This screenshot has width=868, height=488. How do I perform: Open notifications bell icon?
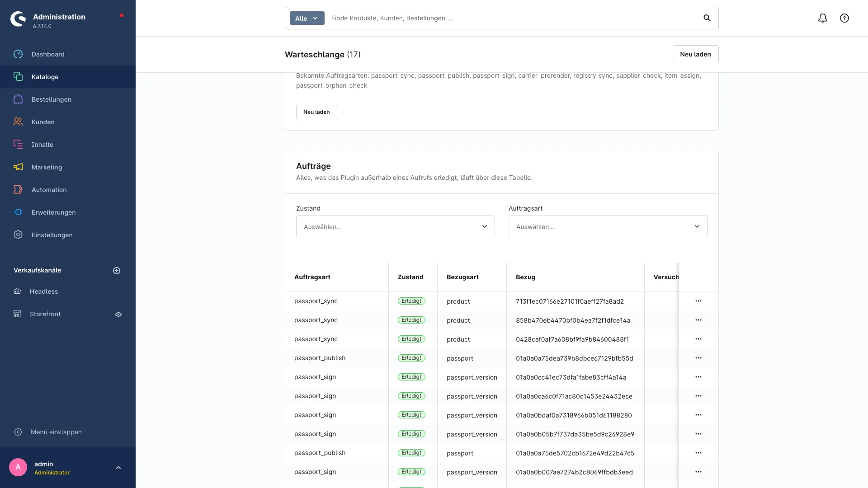coord(823,18)
